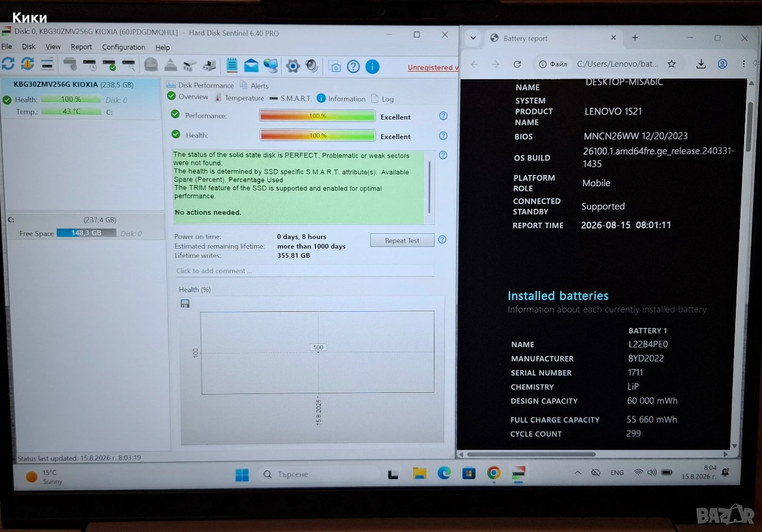Click the speaker sound toolbar icon
The width and height of the screenshot is (762, 532).
(312, 66)
